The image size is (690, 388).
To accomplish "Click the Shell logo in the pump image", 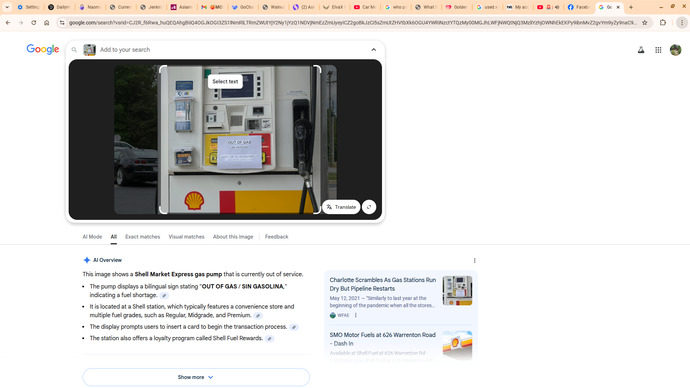I will 194,201.
